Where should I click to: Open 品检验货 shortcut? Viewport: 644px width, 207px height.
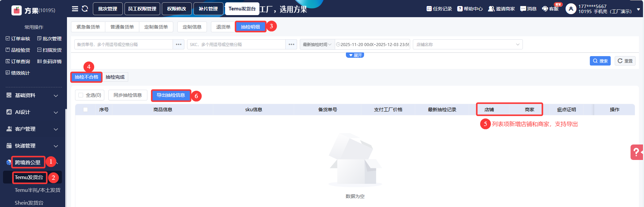(x=18, y=50)
